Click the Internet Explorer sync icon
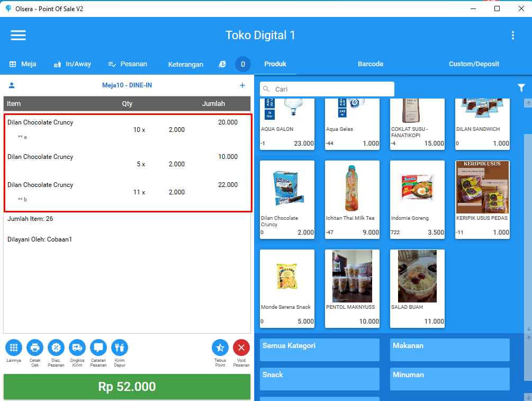 (x=222, y=64)
